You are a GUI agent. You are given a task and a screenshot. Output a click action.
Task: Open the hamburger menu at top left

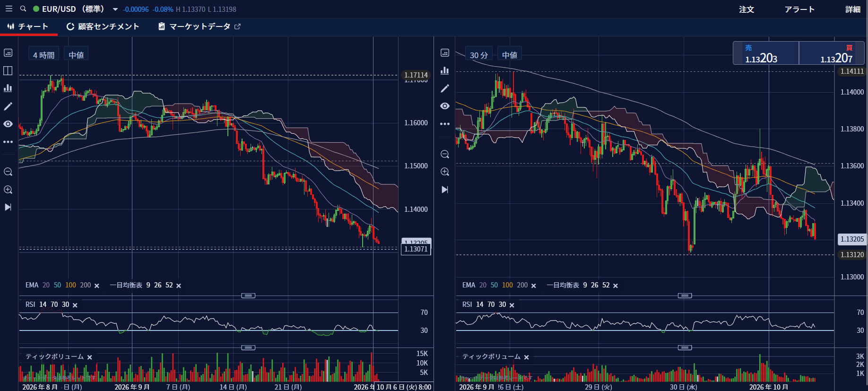(9, 9)
